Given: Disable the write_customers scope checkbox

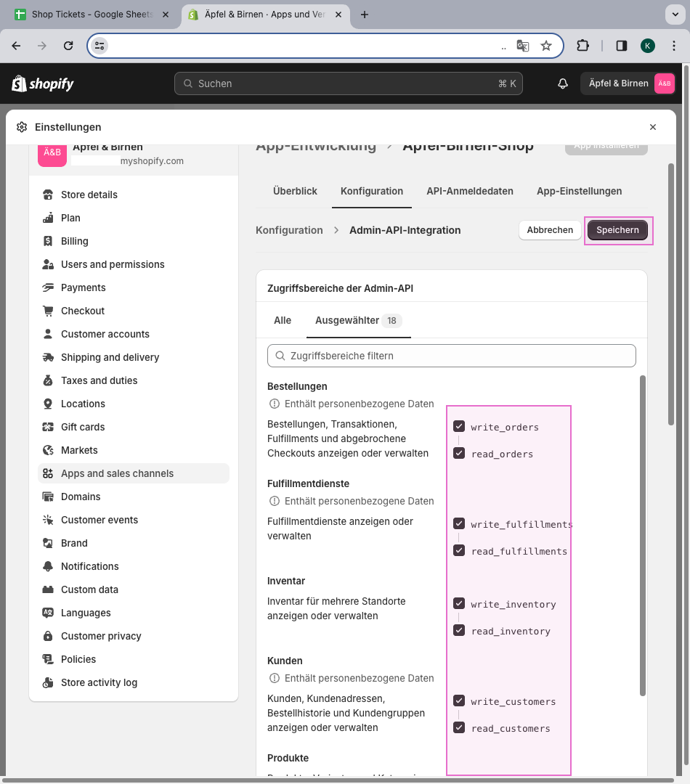Looking at the screenshot, I should click(x=459, y=701).
